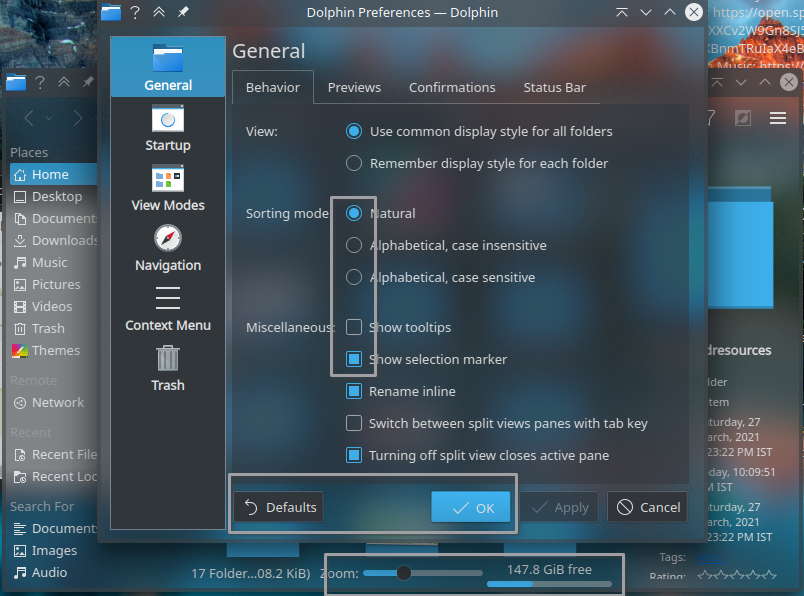The image size is (804, 596).
Task: Open Recent Locations in Places panel
Action: click(x=53, y=477)
